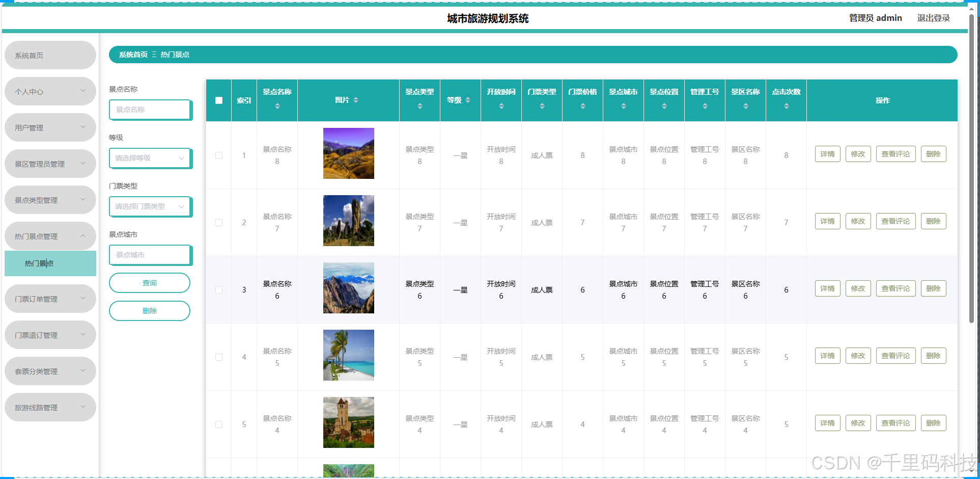This screenshot has width=980, height=479.
Task: Focus the 景点城市 search input
Action: pos(150,255)
